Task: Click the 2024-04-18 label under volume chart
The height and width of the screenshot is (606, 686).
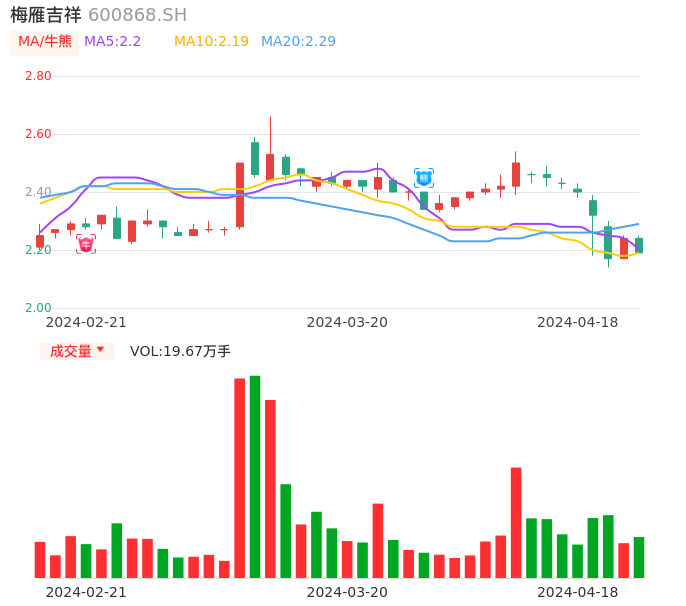Action: click(x=578, y=592)
